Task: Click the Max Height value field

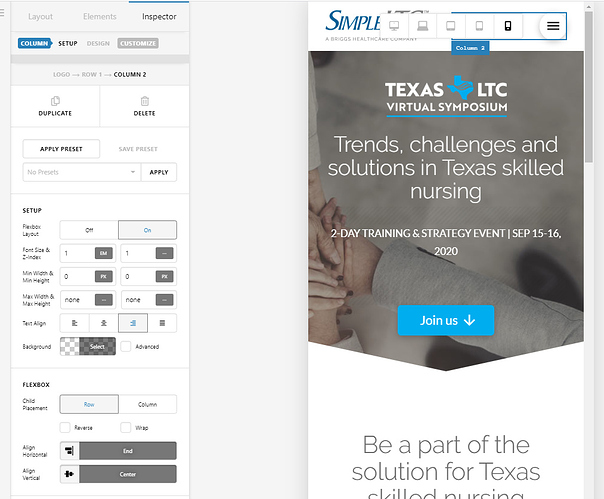Action: coord(139,300)
